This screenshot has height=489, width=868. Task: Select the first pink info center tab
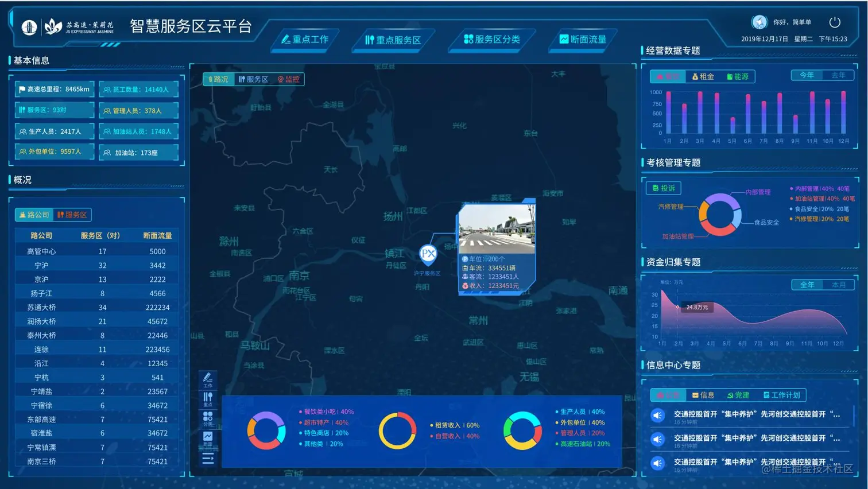pos(668,395)
